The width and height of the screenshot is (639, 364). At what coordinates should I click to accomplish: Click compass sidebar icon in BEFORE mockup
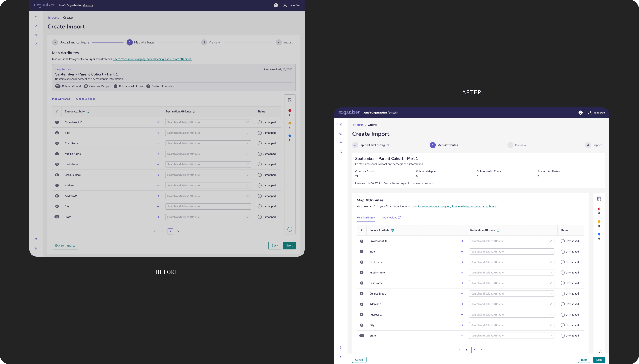pyautogui.click(x=36, y=26)
